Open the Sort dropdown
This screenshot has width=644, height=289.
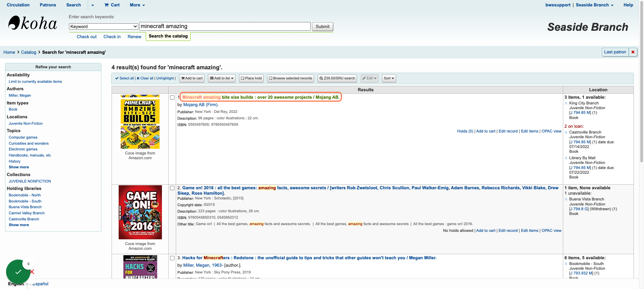click(389, 78)
